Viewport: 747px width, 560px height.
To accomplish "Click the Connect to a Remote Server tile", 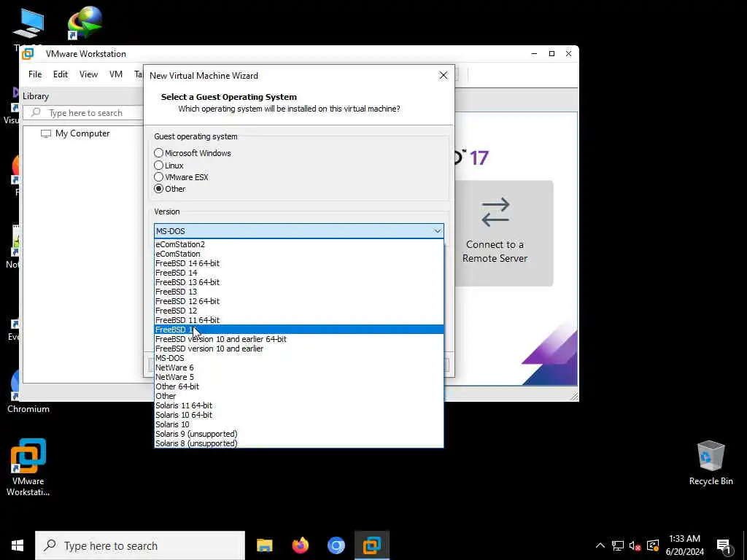I will pos(503,233).
